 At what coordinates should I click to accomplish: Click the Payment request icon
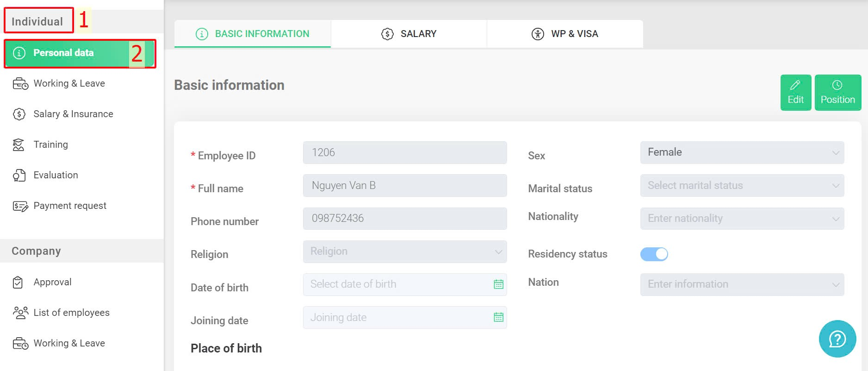click(x=20, y=206)
